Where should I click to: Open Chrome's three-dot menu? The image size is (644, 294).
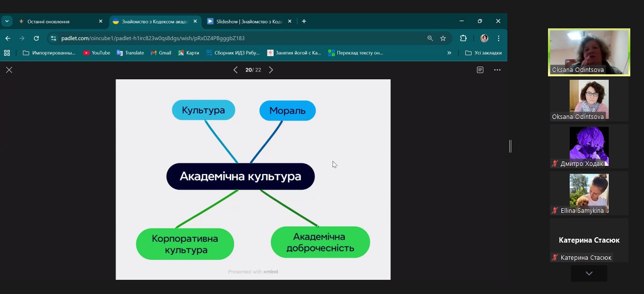point(498,38)
